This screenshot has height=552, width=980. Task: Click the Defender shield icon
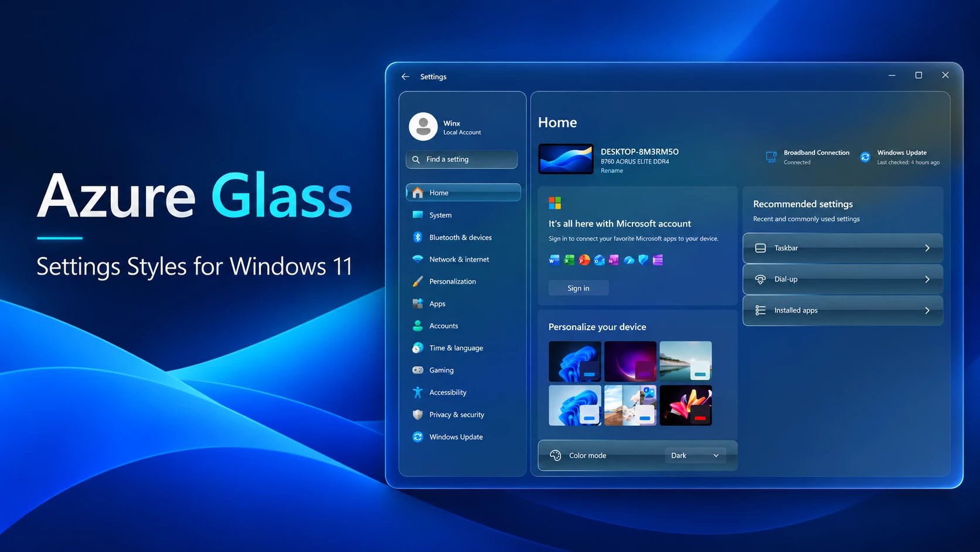click(x=644, y=260)
